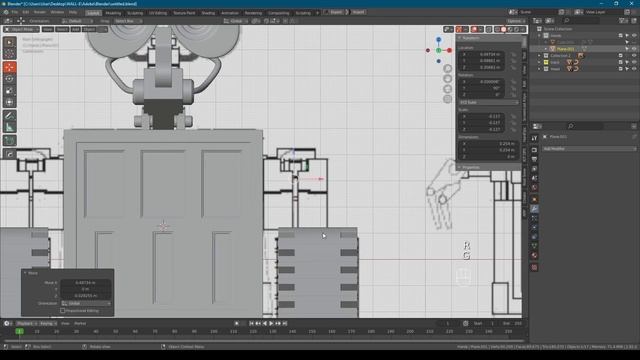Expand the Properties panel in the sidebar

(459, 167)
